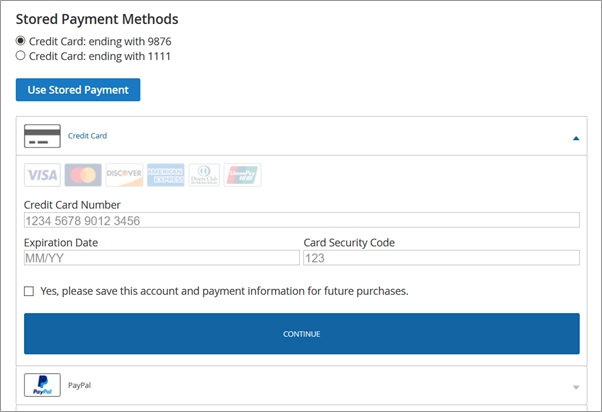This screenshot has width=602, height=412.
Task: Click the Discover card logo
Action: point(124,176)
